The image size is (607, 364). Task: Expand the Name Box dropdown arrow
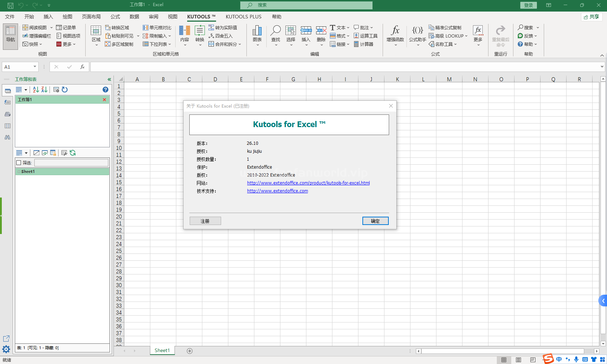[x=35, y=67]
